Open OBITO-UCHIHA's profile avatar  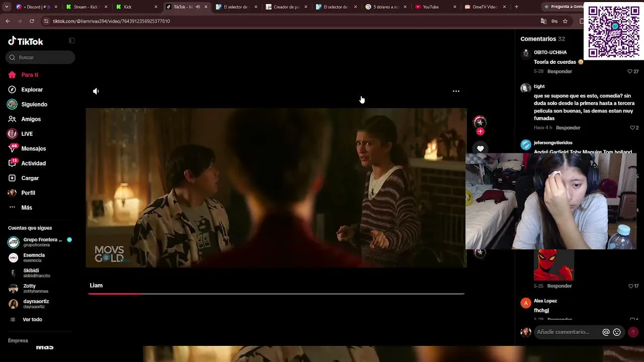[x=526, y=53]
